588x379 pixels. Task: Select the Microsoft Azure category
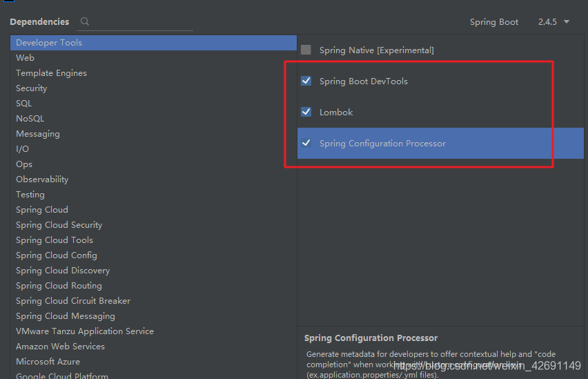point(48,362)
